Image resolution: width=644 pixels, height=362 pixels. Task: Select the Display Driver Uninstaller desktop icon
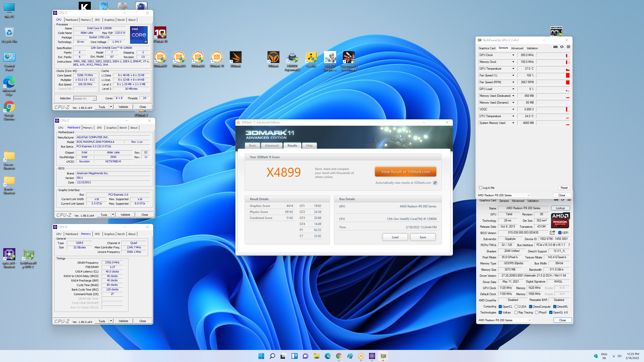pyautogui.click(x=556, y=31)
